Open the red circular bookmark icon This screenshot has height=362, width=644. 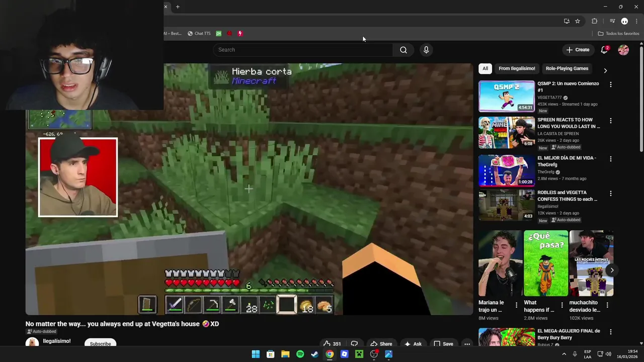(229, 34)
